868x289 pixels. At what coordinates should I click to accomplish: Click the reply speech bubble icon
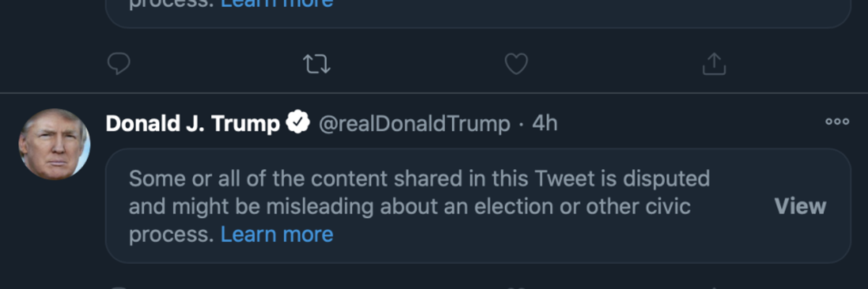click(119, 65)
